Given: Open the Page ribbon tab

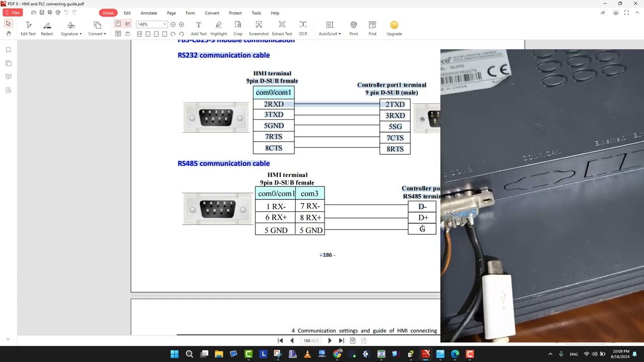Looking at the screenshot, I should 171,13.
